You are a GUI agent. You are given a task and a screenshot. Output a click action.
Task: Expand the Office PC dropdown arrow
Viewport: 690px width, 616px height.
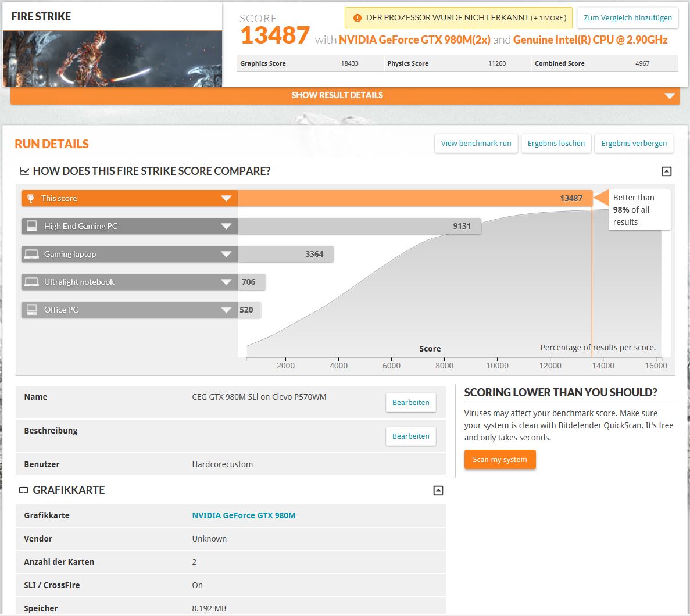click(226, 310)
